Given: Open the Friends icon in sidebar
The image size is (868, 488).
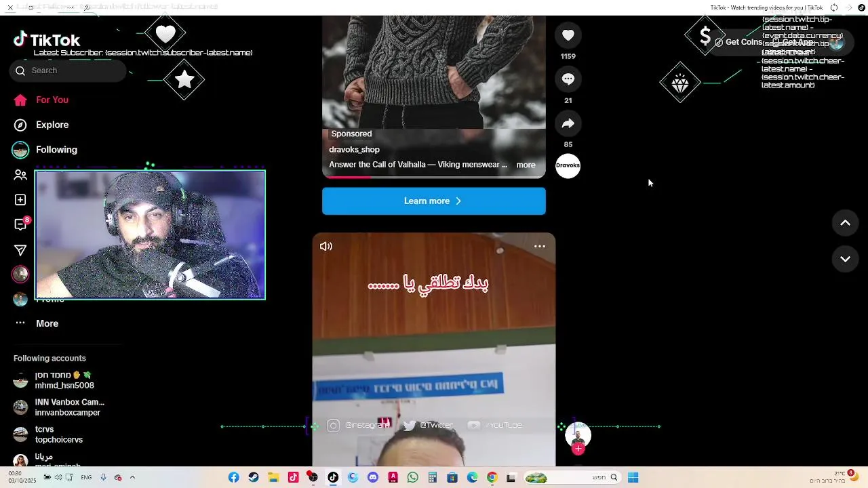Looking at the screenshot, I should click(x=20, y=175).
